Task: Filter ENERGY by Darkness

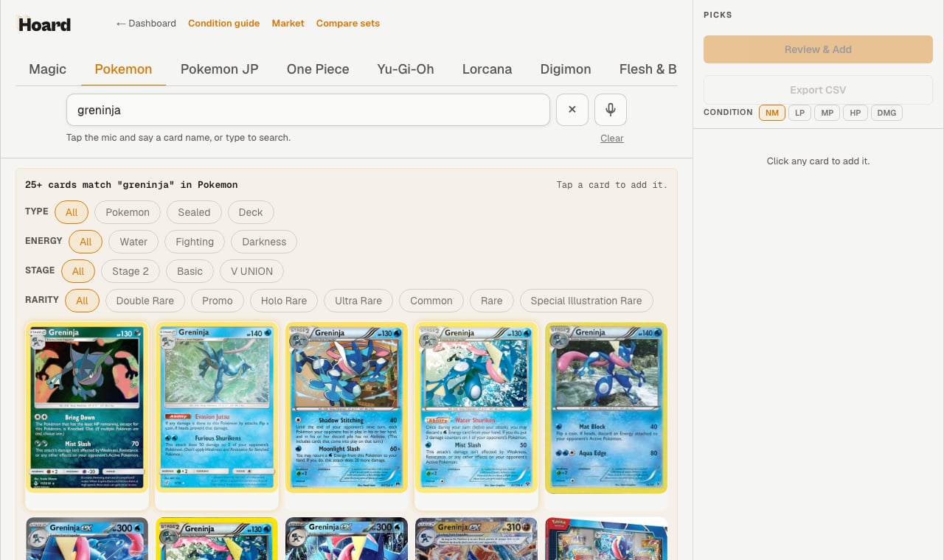Action: (264, 242)
